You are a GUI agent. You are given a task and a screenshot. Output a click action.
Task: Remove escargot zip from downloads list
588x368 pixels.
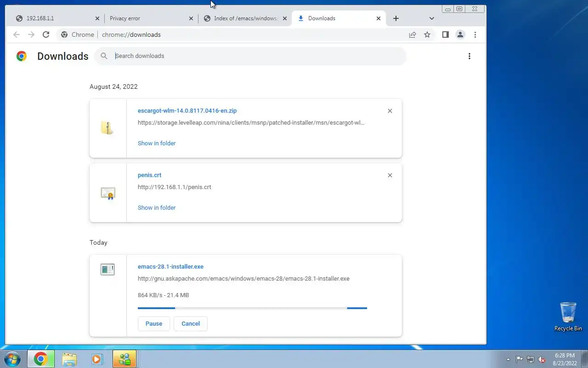[390, 111]
